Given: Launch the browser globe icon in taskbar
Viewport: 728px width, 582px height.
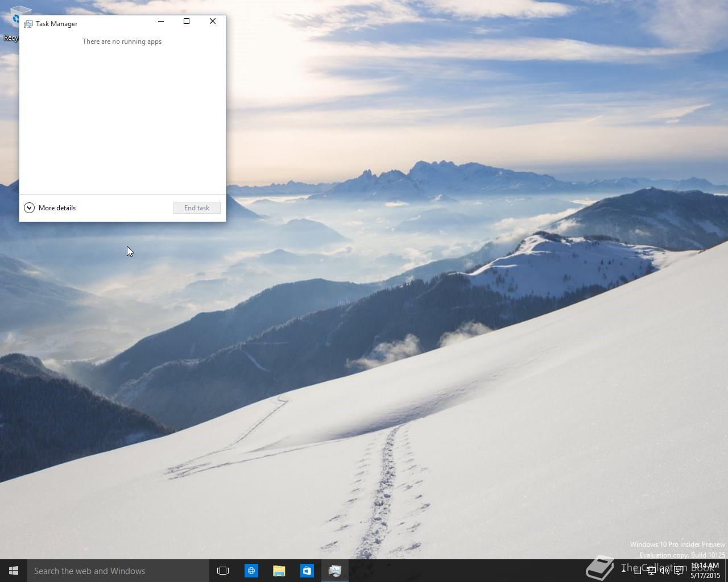Looking at the screenshot, I should point(251,571).
